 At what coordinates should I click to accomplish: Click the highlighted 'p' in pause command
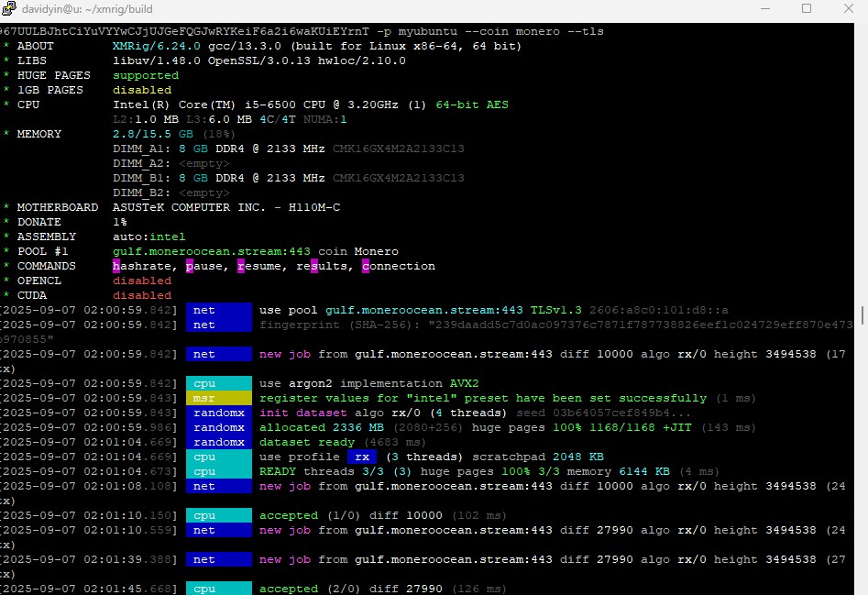click(190, 266)
